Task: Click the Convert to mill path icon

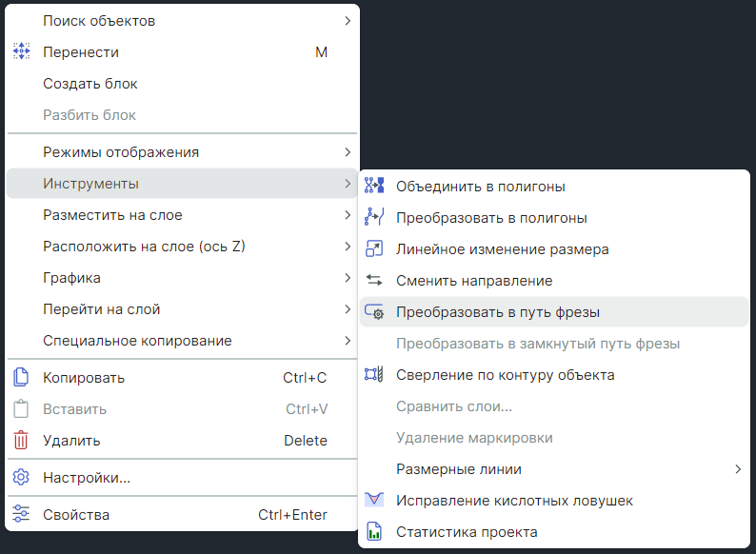Action: [374, 312]
